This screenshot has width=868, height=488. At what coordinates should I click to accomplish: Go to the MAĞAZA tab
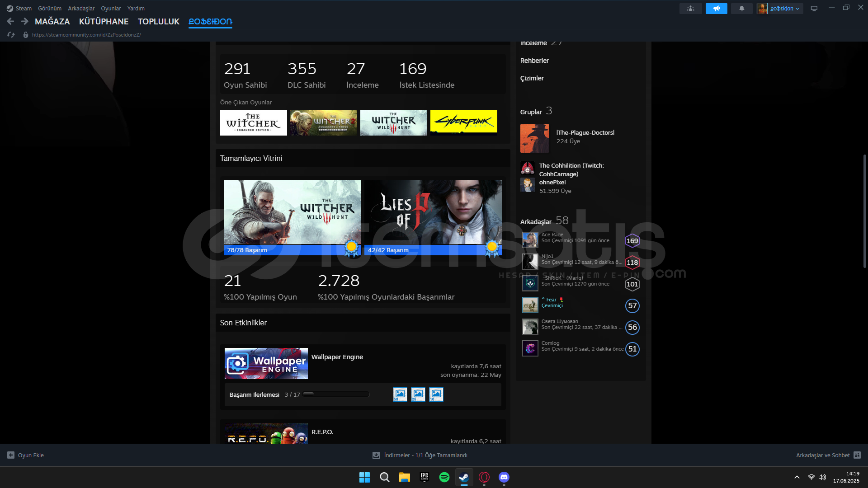(x=52, y=22)
